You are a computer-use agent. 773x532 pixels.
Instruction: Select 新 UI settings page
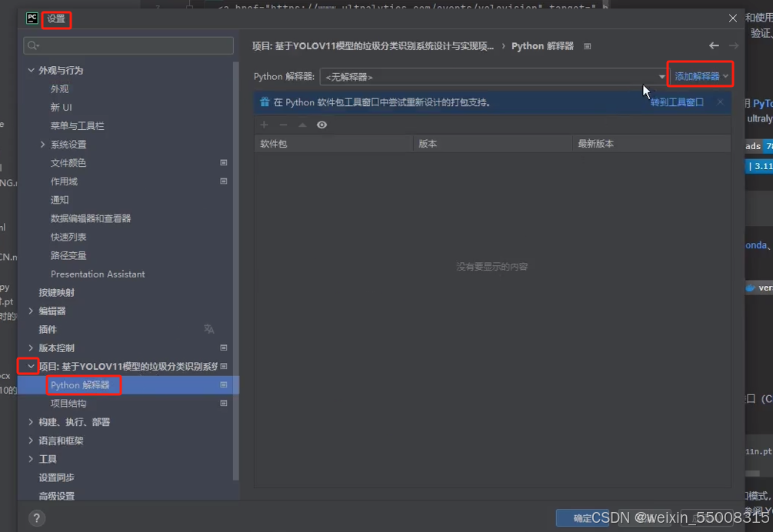pyautogui.click(x=61, y=108)
